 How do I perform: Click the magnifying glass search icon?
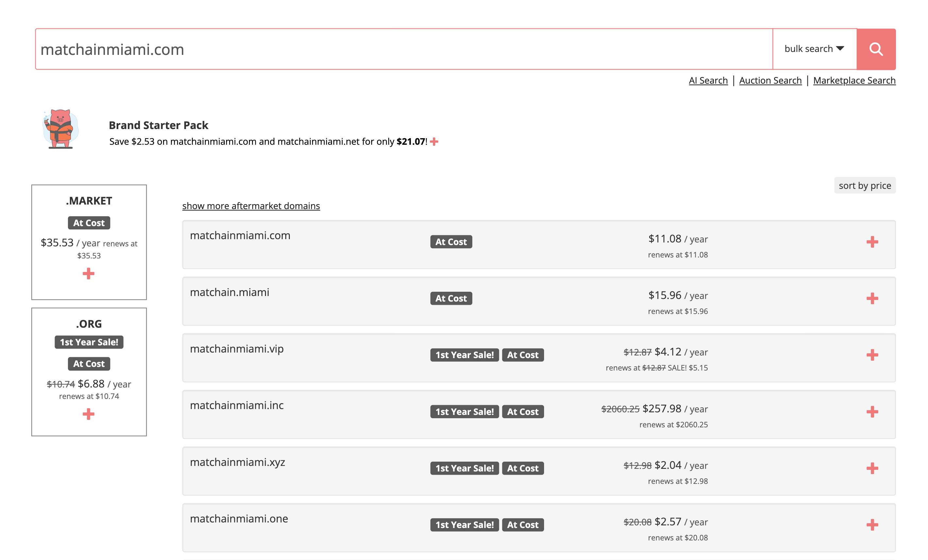(876, 49)
